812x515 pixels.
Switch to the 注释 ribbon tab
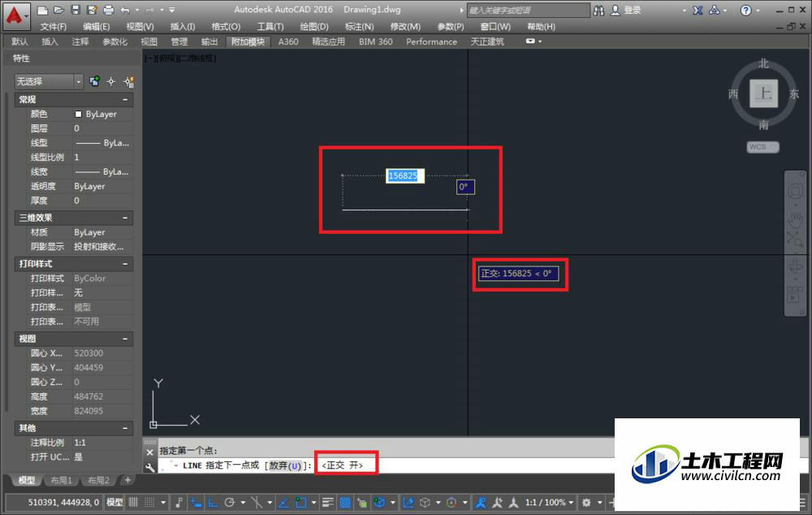click(80, 41)
